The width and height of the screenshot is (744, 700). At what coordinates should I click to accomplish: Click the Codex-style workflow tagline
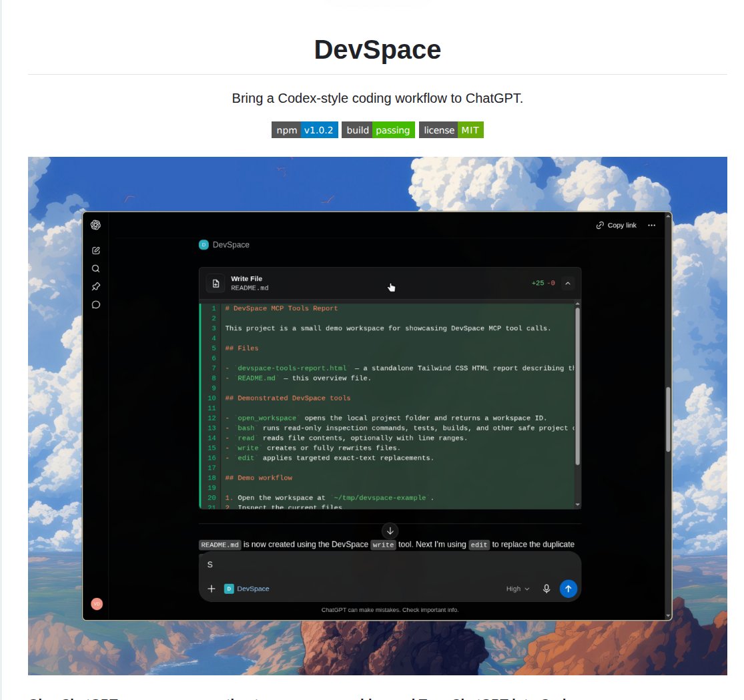(377, 98)
